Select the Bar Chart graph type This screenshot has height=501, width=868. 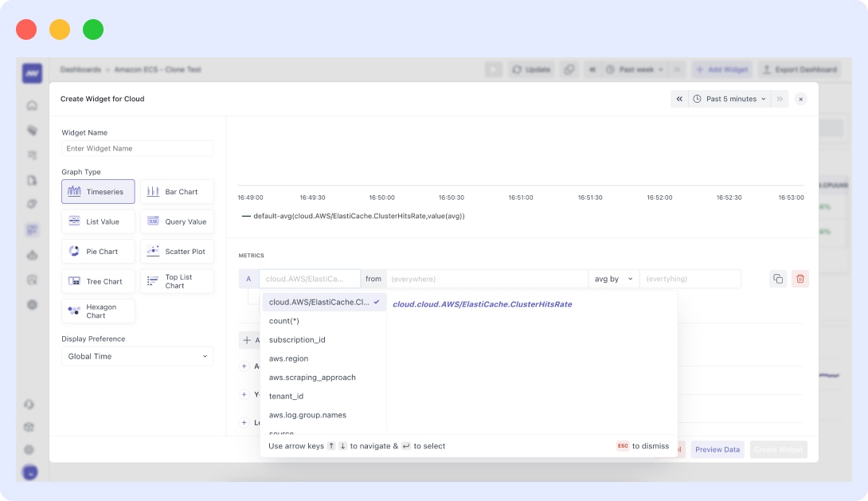177,191
